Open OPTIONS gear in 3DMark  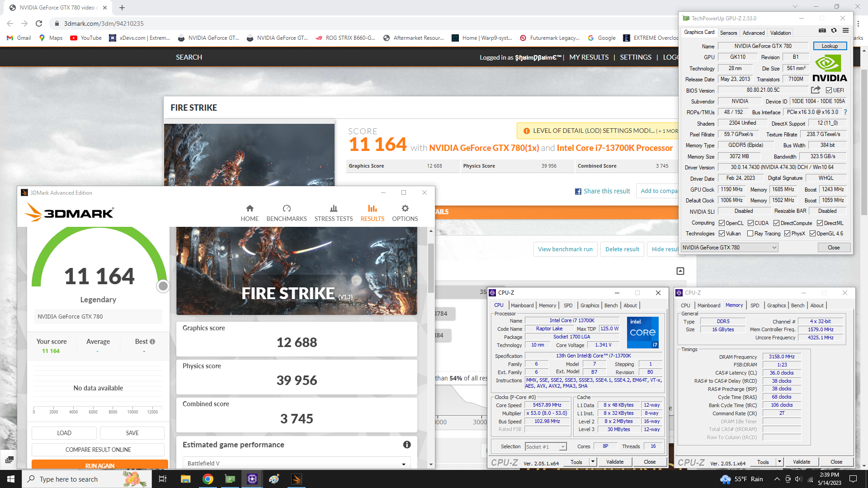point(405,213)
